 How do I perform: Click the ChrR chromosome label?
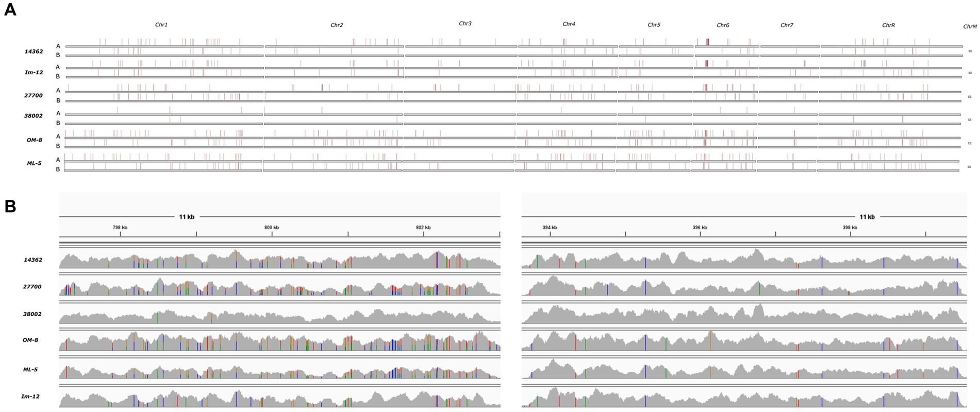coord(888,25)
